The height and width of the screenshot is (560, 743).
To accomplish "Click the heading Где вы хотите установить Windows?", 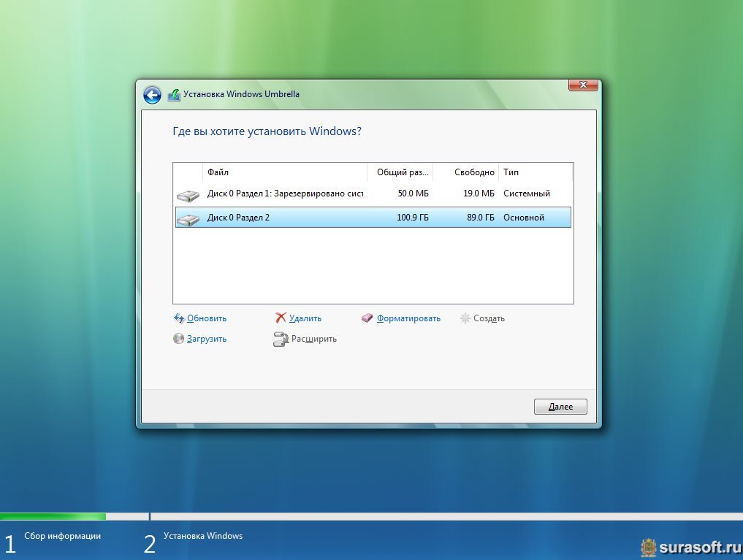I will 267,131.
